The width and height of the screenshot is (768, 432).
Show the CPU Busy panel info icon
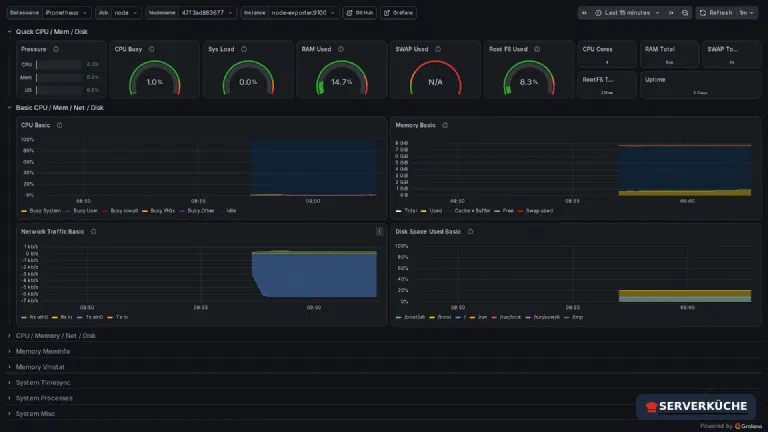(151, 49)
